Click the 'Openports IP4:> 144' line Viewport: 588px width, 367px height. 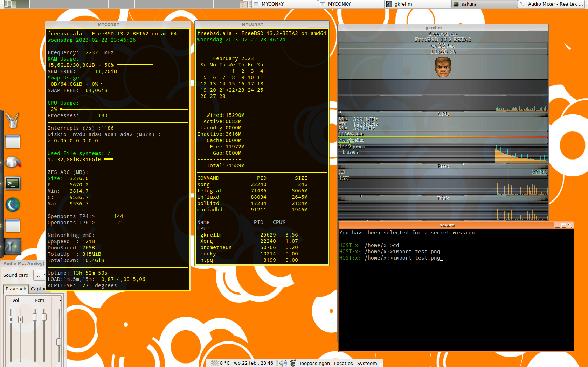(85, 216)
